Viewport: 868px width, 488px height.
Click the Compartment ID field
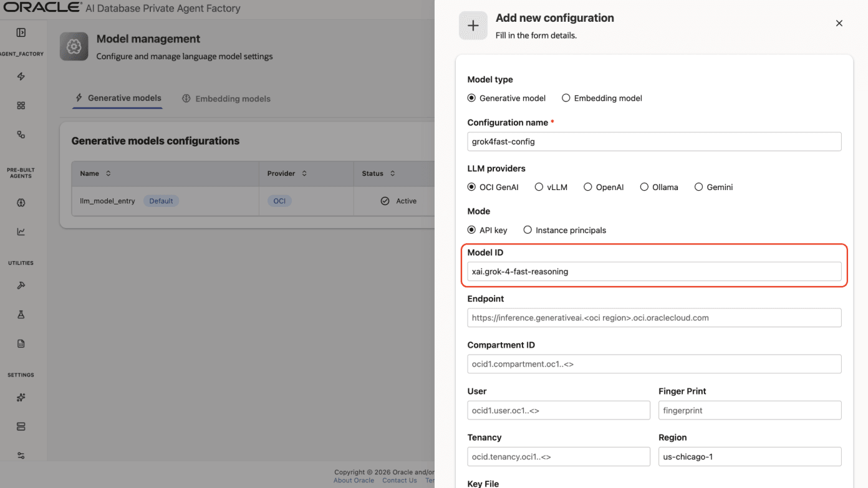click(654, 364)
